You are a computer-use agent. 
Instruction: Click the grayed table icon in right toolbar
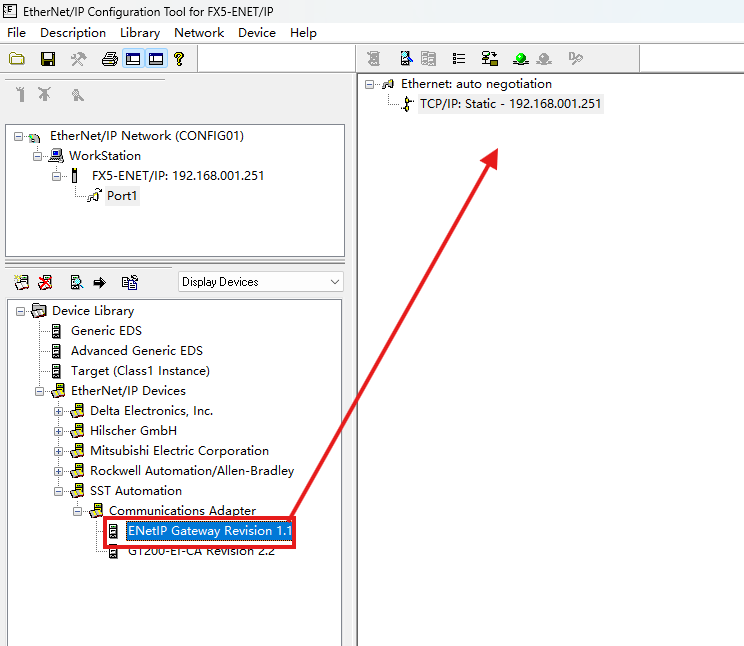pyautogui.click(x=428, y=58)
